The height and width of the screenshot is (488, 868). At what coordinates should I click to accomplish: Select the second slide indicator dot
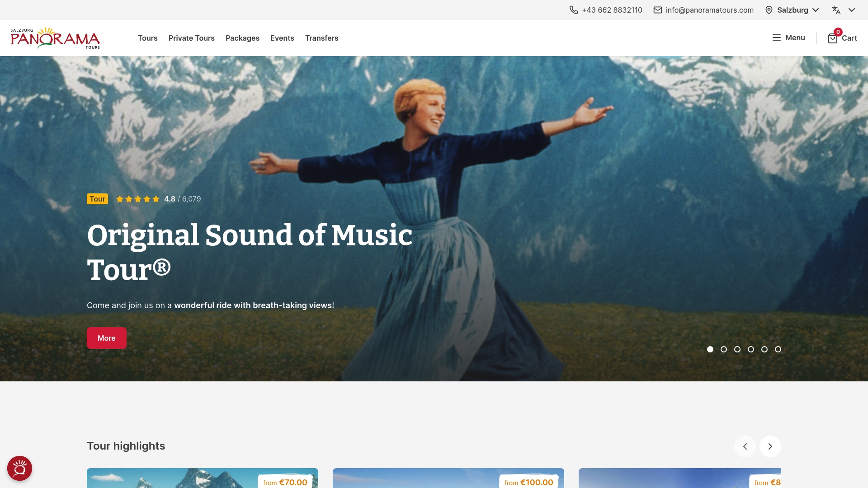pyautogui.click(x=724, y=349)
